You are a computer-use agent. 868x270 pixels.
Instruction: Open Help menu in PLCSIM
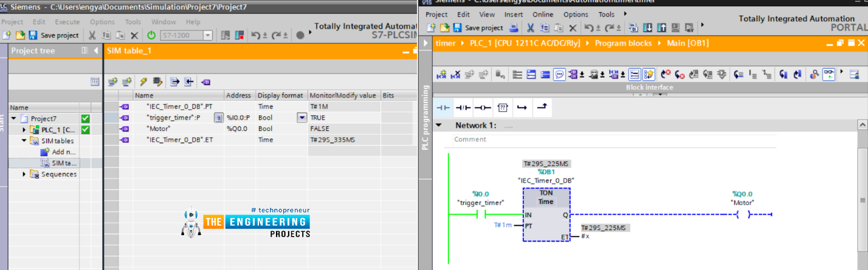193,22
